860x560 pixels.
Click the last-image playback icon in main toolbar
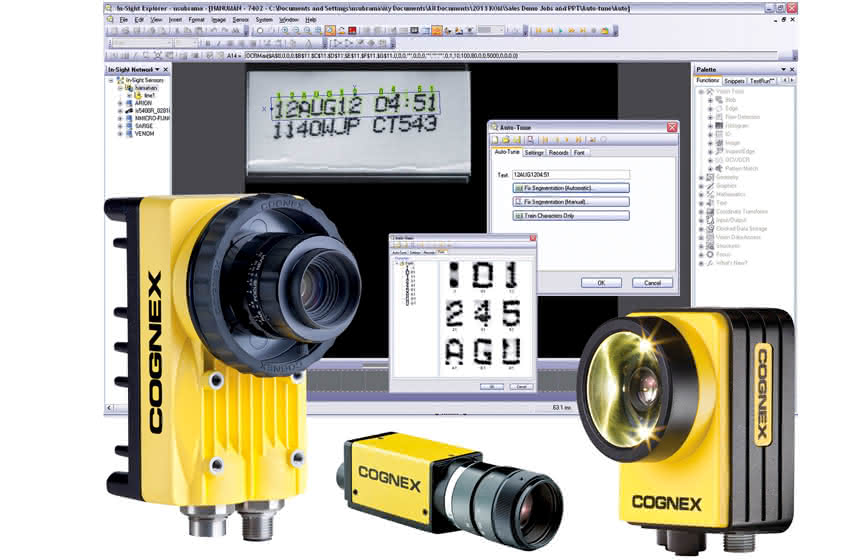click(x=582, y=31)
